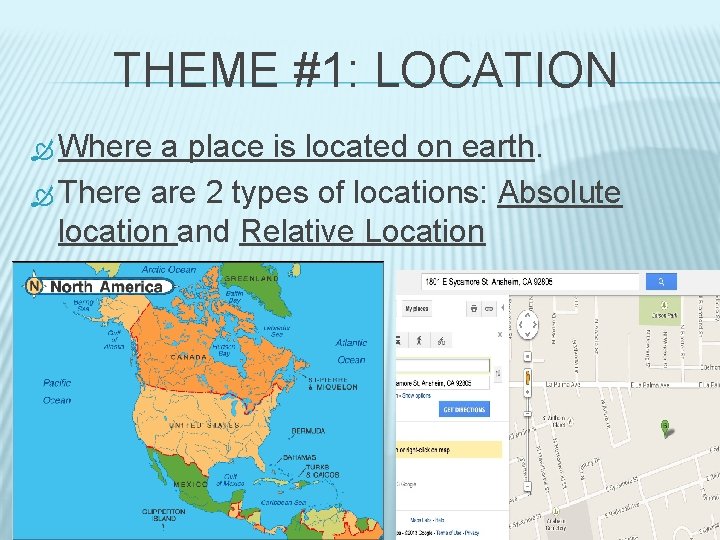Image resolution: width=720 pixels, height=540 pixels.
Task: Click the underlined Relative Location text
Action: (362, 231)
